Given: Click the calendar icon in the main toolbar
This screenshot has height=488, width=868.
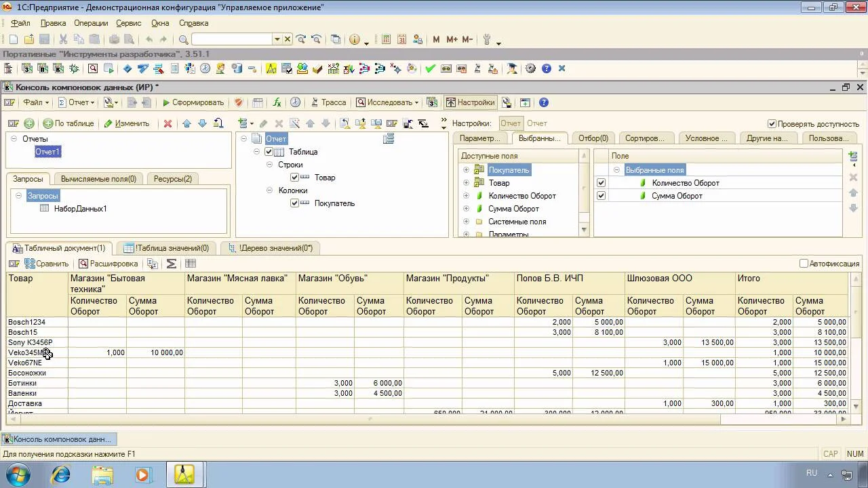Looking at the screenshot, I should [401, 39].
